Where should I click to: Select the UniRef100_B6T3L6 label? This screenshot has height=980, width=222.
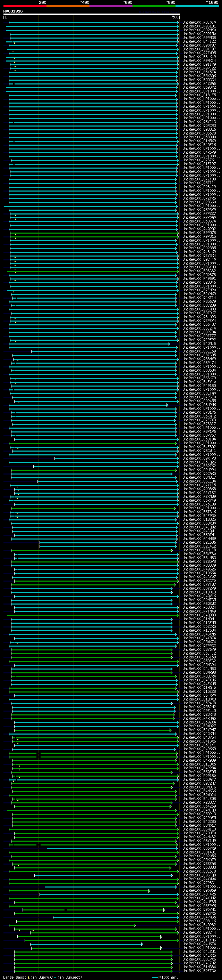(199, 512)
